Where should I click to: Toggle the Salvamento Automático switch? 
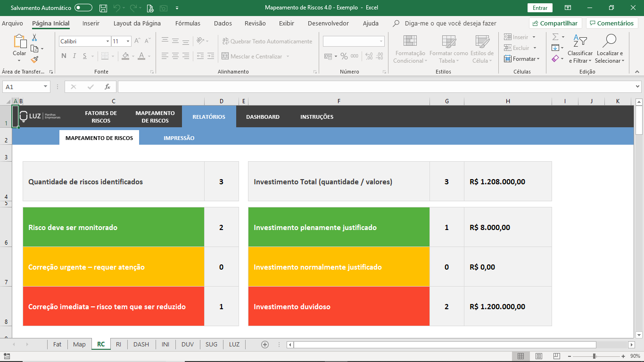pos(83,8)
